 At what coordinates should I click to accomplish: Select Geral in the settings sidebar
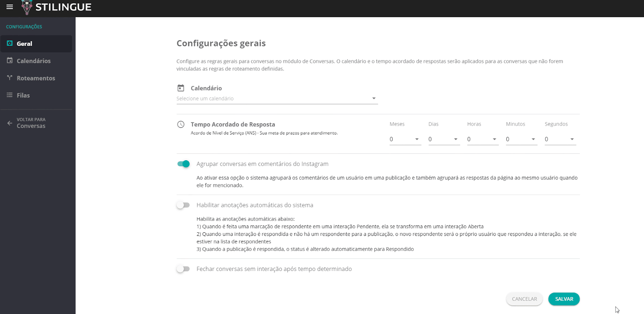pyautogui.click(x=36, y=43)
